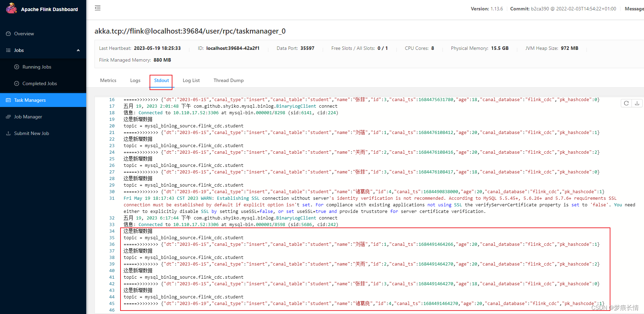Click the Jobs list icon
The width and height of the screenshot is (644, 314).
8,50
